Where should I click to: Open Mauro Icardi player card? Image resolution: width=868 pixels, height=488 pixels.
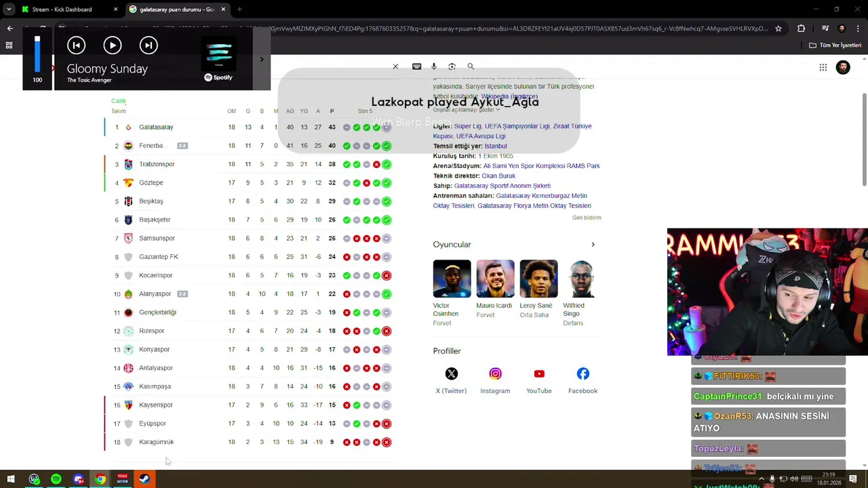pos(495,289)
